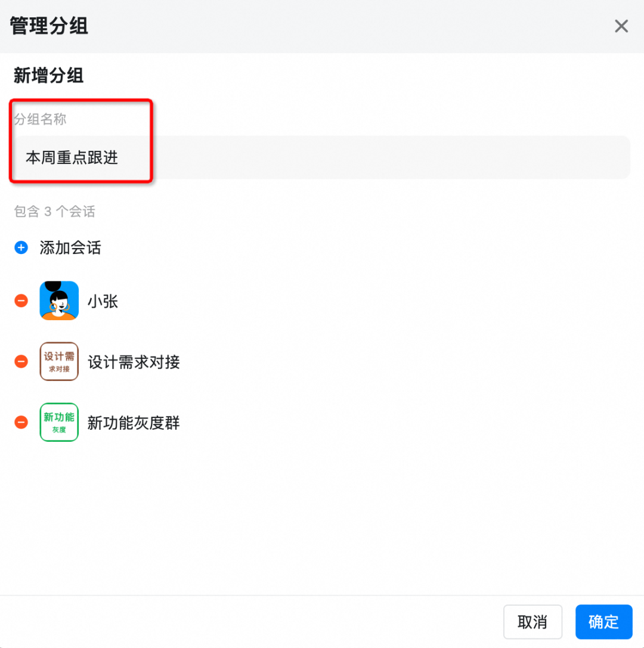
Task: Remove 设计需求对接 using its red minus icon
Action: point(21,362)
